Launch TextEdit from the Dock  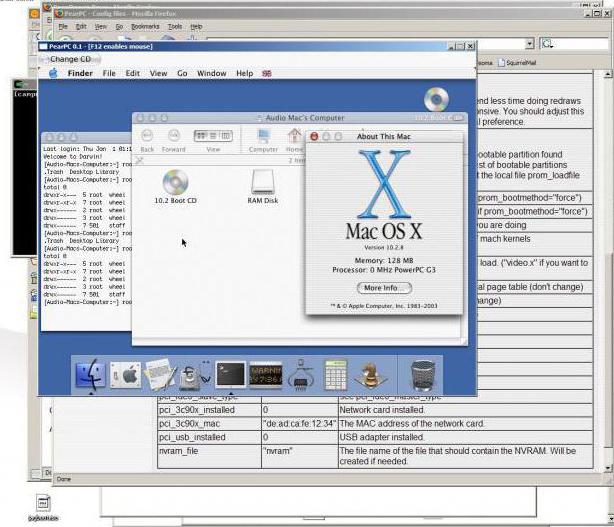coord(160,375)
